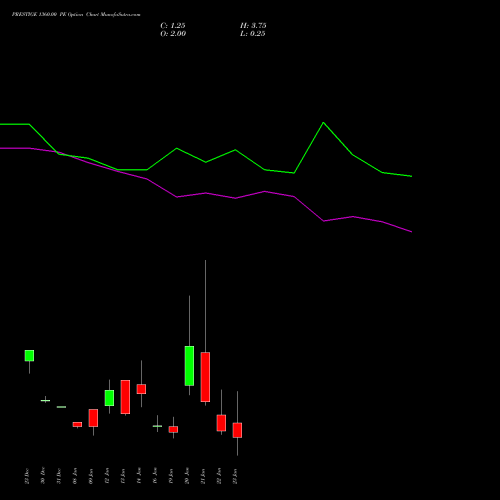Screen dimensions: 500x500
Task: Click the tall red candle above 21 Jan
Action: tap(205, 377)
